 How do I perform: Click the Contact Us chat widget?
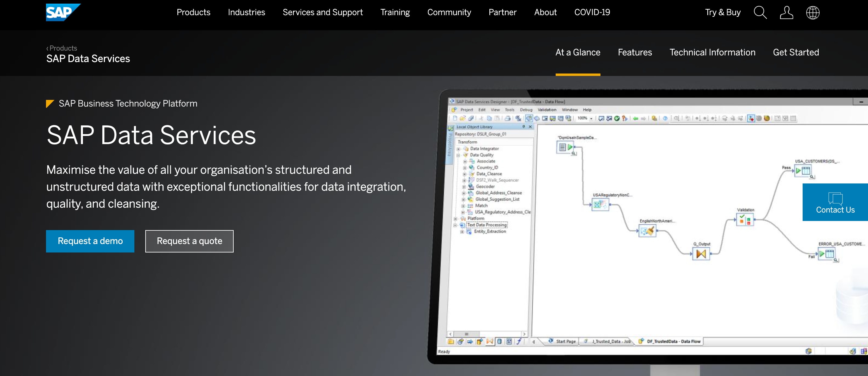pyautogui.click(x=835, y=202)
